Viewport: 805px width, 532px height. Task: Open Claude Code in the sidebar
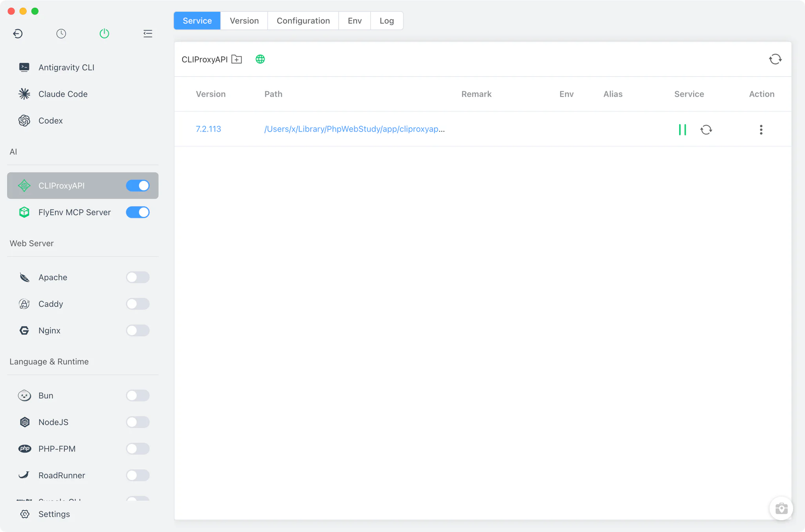[63, 94]
